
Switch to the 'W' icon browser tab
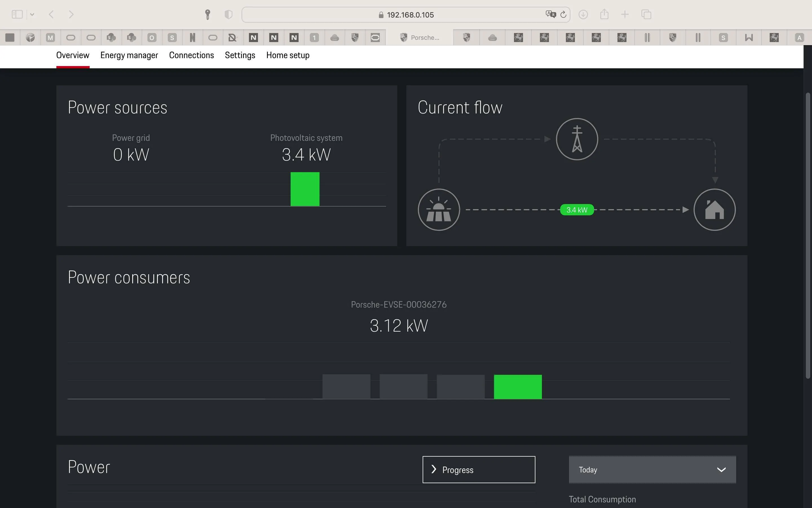pyautogui.click(x=749, y=38)
